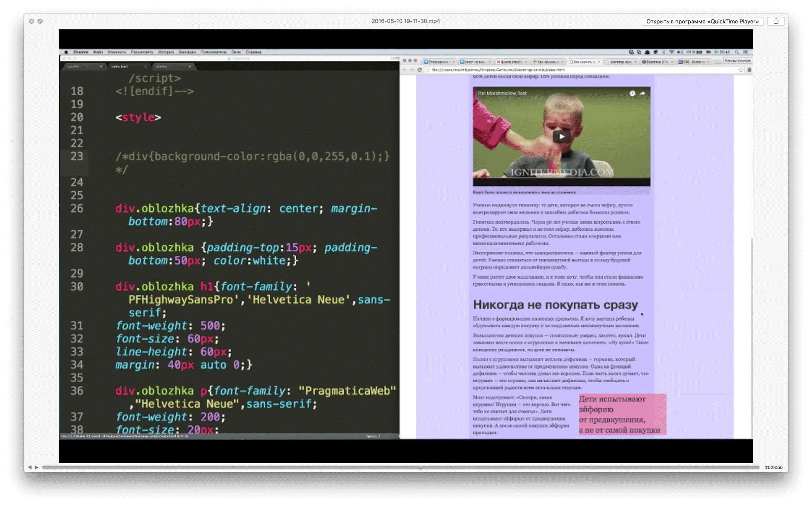Click the remaining time label 01:28:56

pyautogui.click(x=773, y=467)
